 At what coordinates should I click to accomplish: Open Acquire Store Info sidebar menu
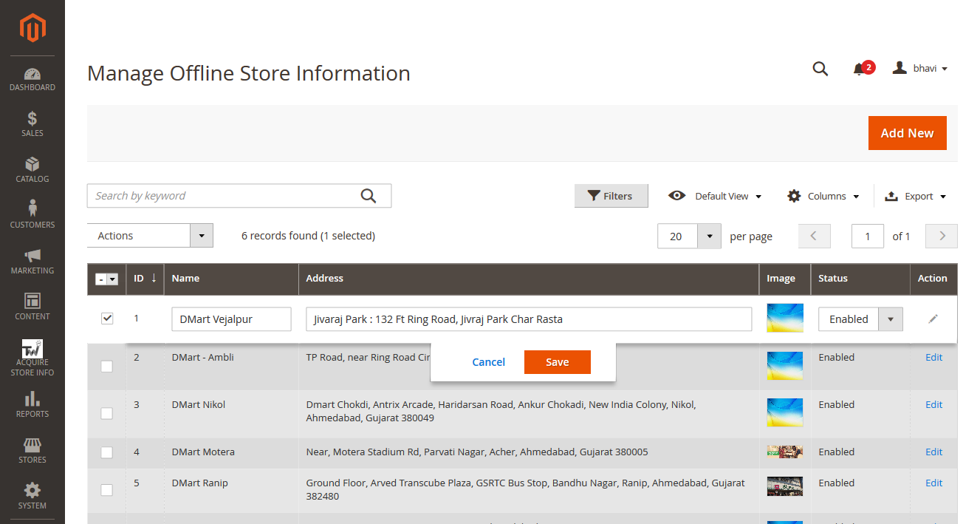pyautogui.click(x=32, y=358)
